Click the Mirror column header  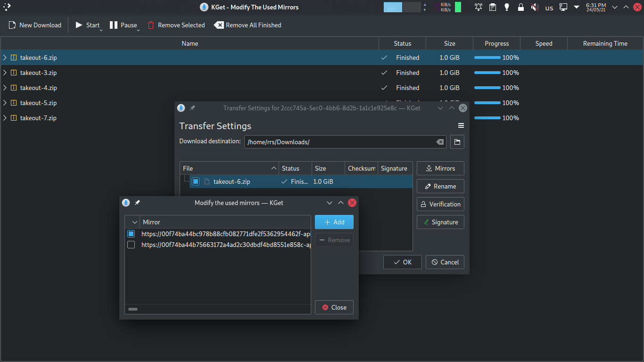coord(225,222)
